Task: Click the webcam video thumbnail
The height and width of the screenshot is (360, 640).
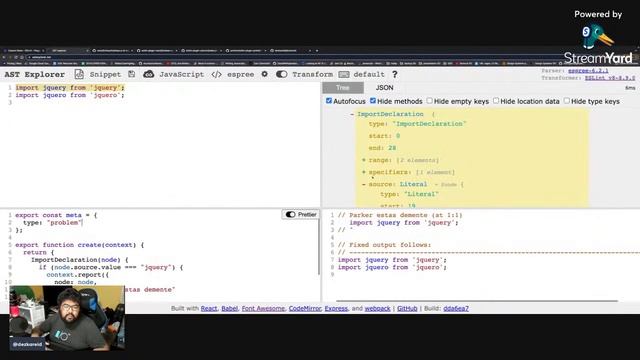Action: (67, 318)
